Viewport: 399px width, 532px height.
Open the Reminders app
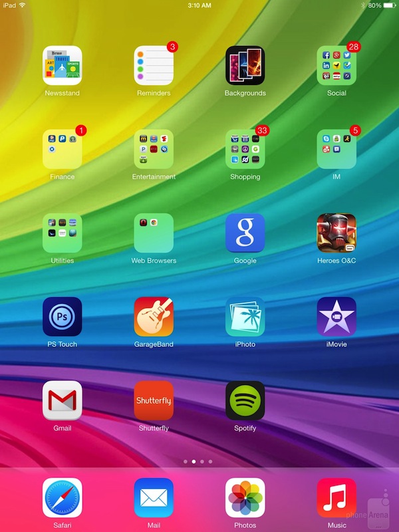click(154, 65)
